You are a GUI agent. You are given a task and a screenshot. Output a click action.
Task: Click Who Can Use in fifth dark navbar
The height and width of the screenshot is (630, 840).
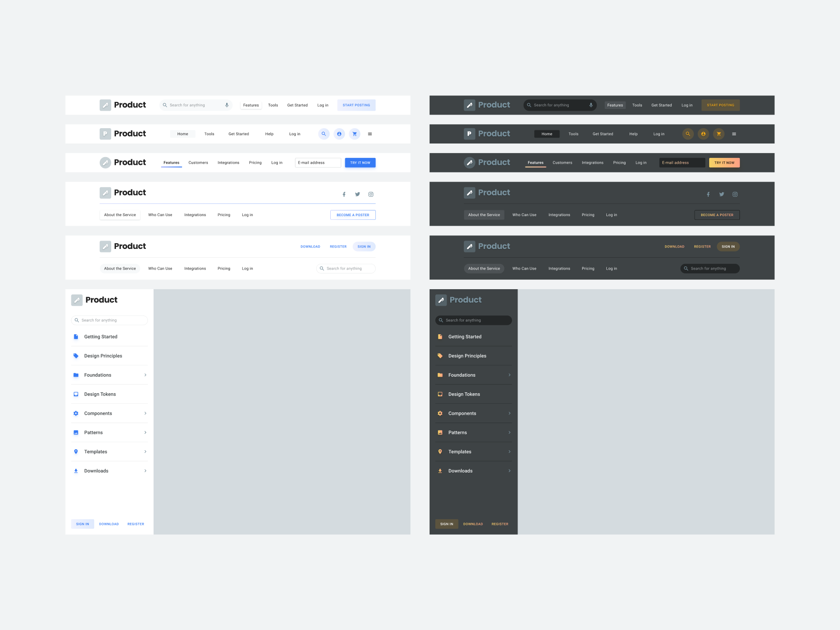coord(524,269)
